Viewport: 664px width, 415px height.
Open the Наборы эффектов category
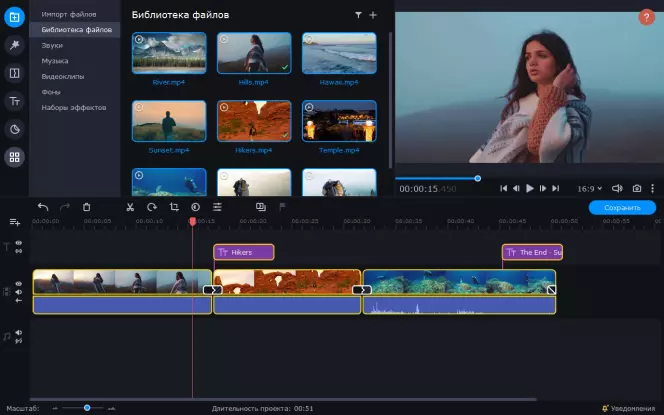point(73,107)
